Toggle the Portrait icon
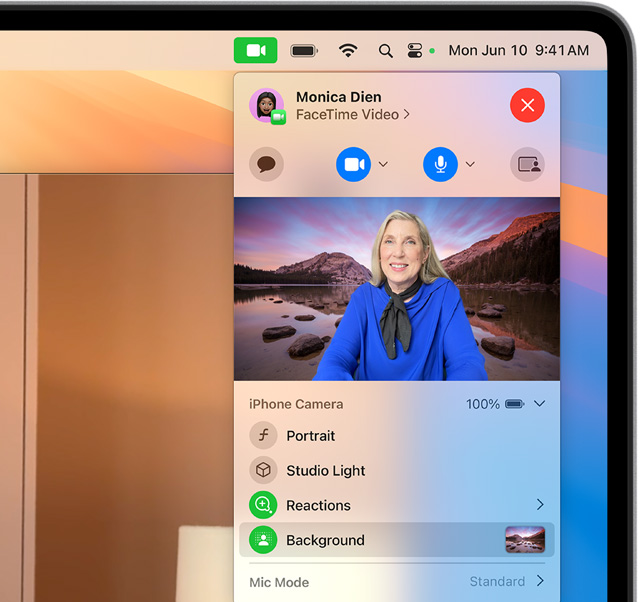 [263, 435]
